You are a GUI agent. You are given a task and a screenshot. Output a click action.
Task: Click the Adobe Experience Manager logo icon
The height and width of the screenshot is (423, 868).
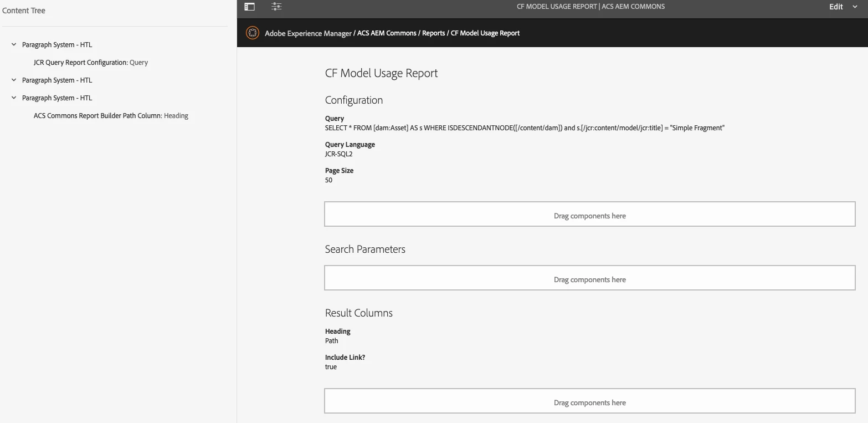(x=252, y=33)
